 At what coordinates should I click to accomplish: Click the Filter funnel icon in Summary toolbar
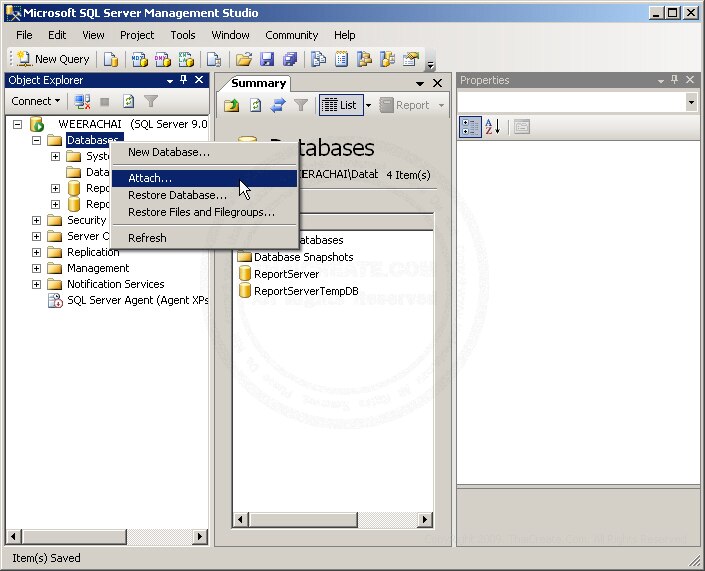click(301, 105)
